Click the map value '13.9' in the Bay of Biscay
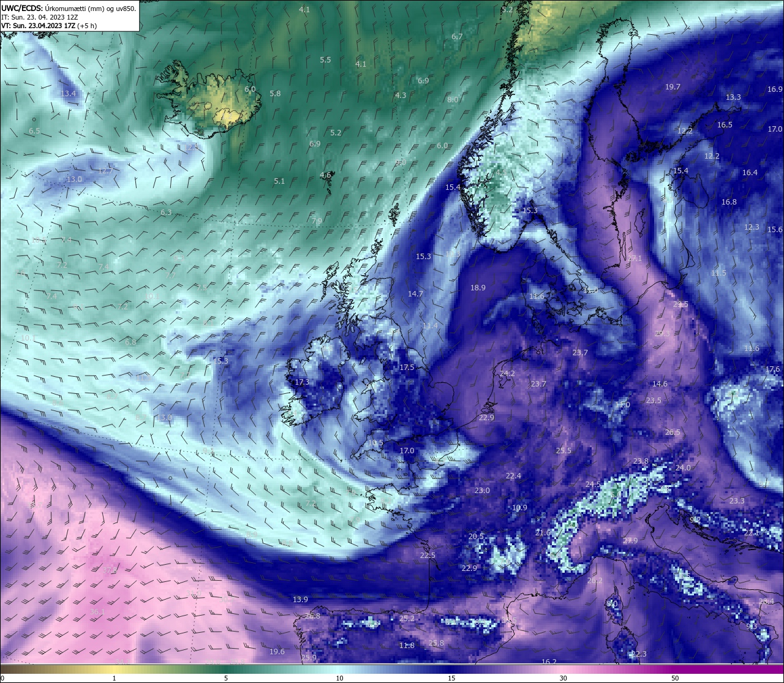Screen dimensions: 784x683 click(x=300, y=600)
